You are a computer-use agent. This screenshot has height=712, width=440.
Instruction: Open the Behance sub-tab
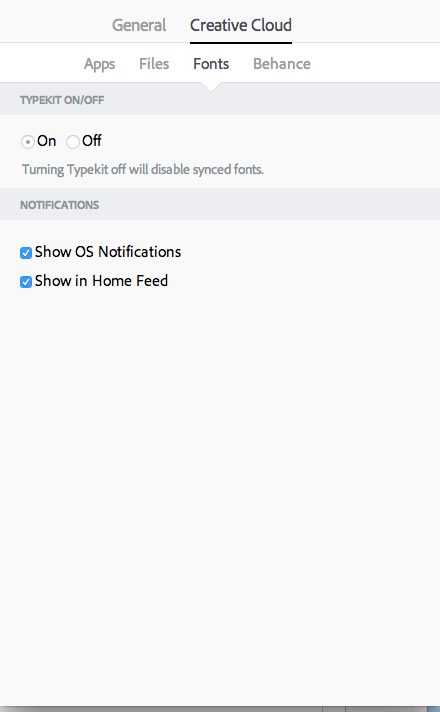click(x=282, y=64)
